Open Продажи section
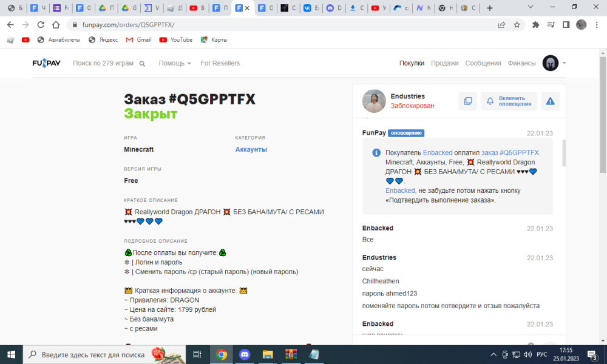This screenshot has width=607, height=364. [444, 63]
